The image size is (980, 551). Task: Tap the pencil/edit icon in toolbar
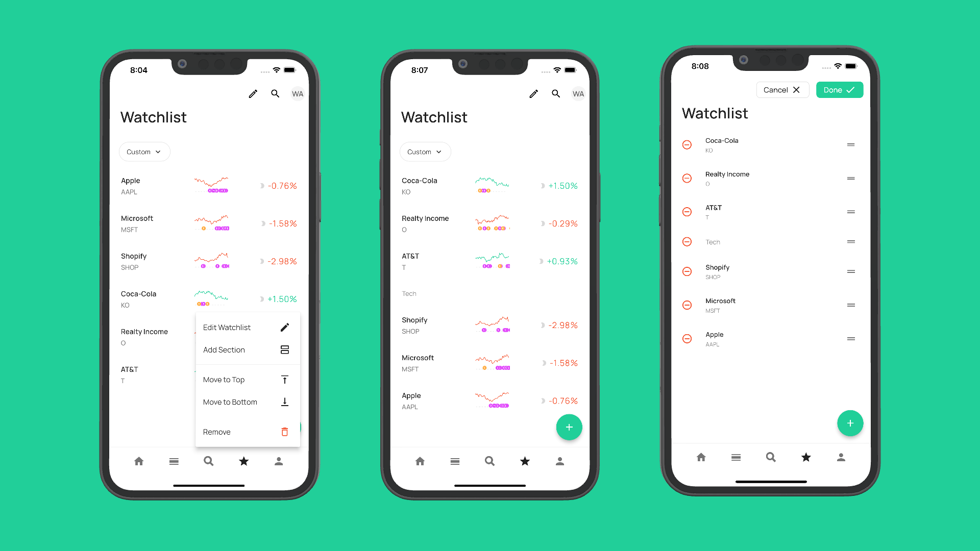253,93
